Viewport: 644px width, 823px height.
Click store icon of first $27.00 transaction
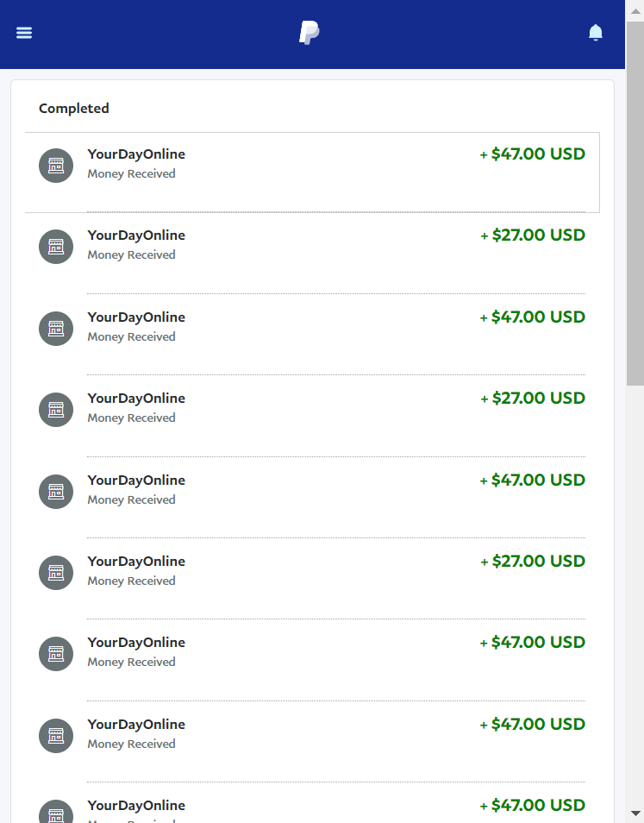click(56, 247)
